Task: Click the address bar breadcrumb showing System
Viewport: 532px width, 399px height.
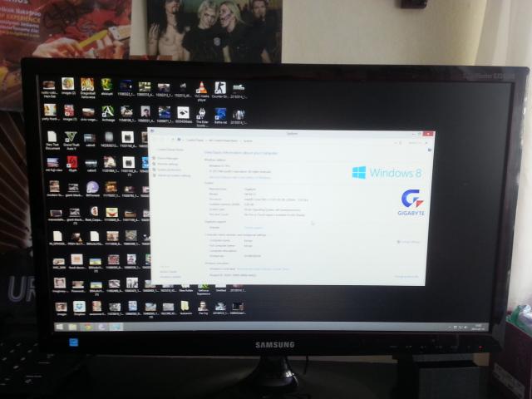Action: [x=245, y=140]
